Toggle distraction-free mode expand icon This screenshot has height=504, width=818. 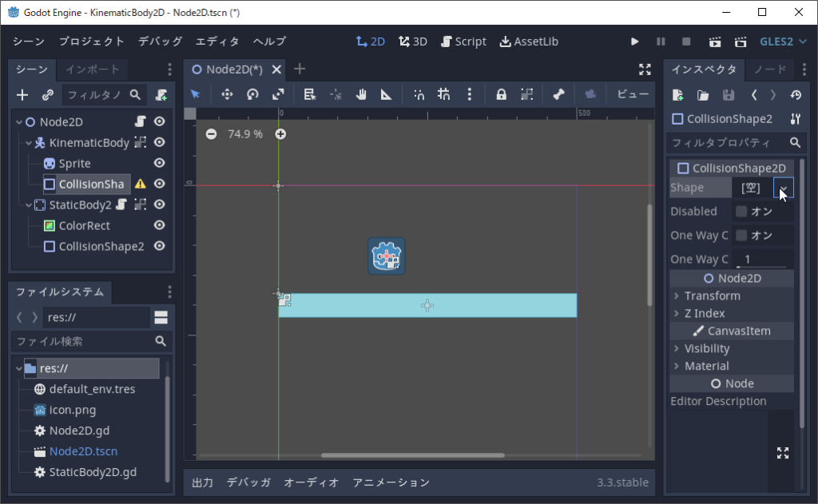[x=645, y=69]
